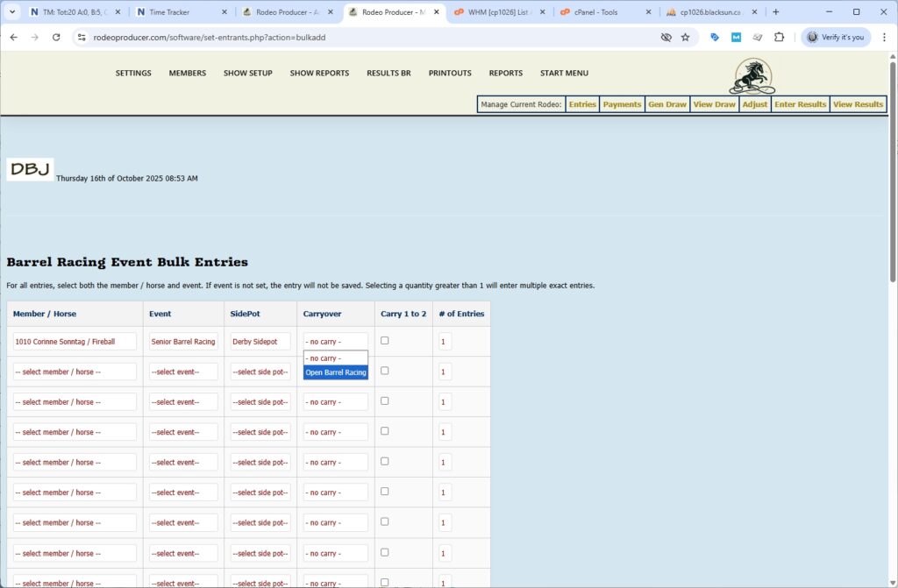Click the blue M extension icon
This screenshot has height=588, width=898.
[x=735, y=38]
